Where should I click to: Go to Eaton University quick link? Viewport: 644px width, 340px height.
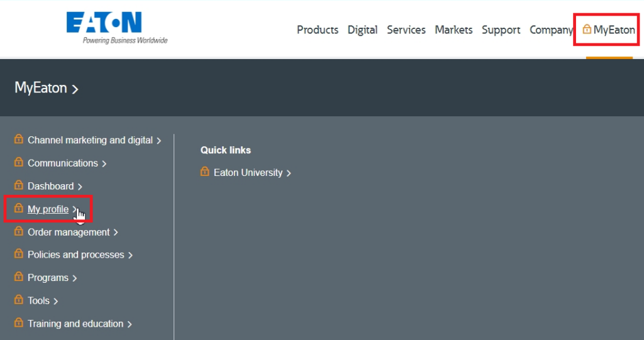click(x=248, y=172)
